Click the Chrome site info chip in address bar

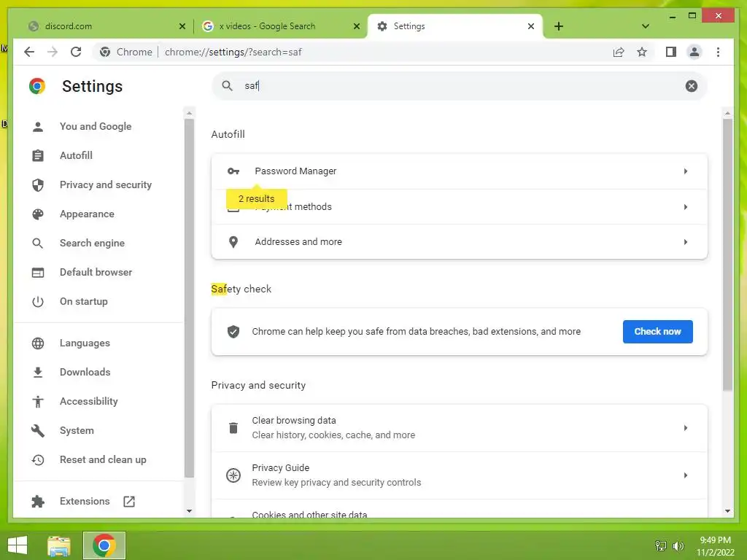tap(126, 52)
